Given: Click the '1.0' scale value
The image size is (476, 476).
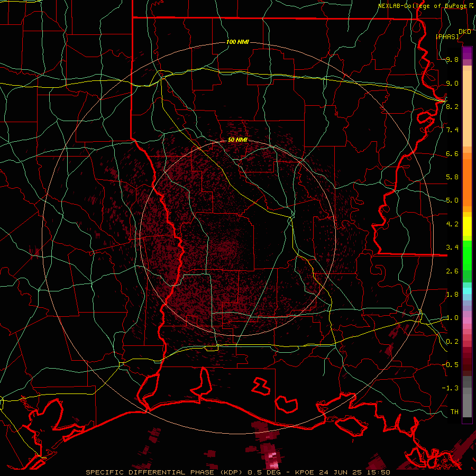Looking at the screenshot, I should 452,317.
